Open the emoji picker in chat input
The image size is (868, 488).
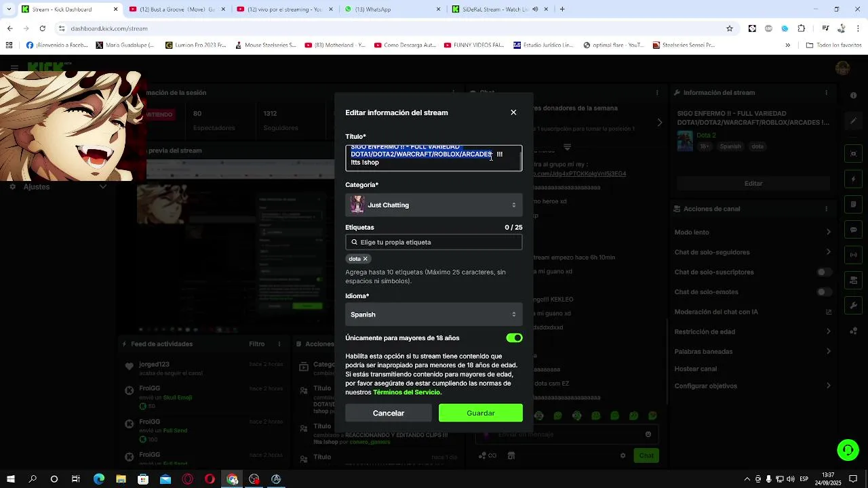coord(648,434)
